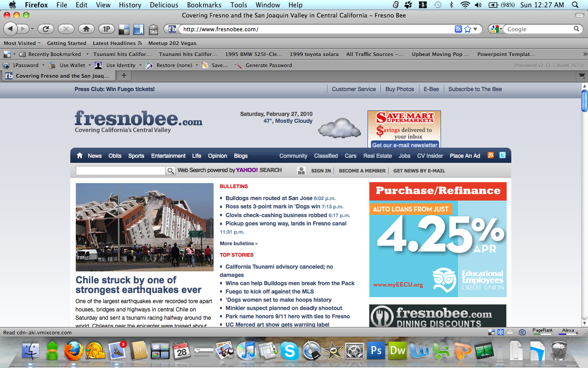
Task: Select the Fresno Bee browser tab
Action: [x=58, y=76]
